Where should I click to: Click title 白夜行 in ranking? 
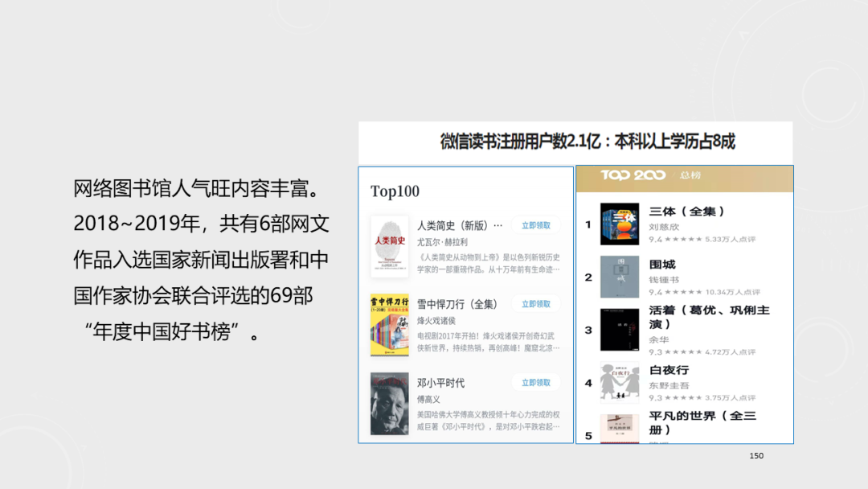(x=669, y=370)
